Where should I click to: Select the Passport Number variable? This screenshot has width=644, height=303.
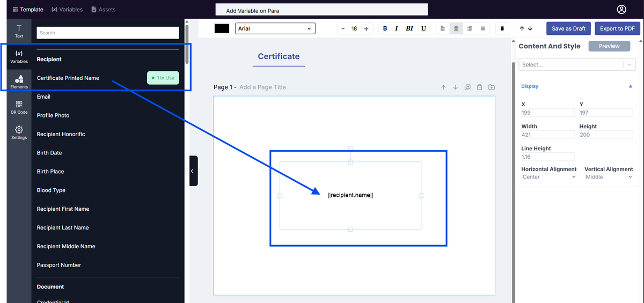[59, 265]
